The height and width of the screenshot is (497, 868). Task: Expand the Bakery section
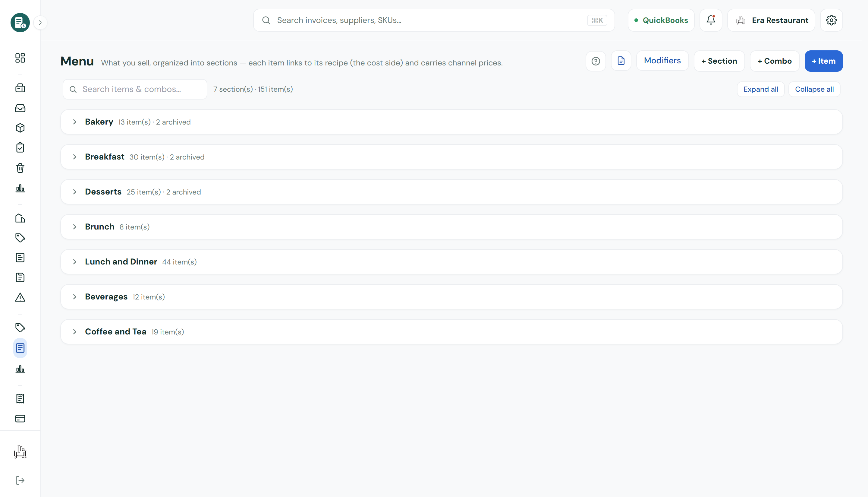click(451, 122)
